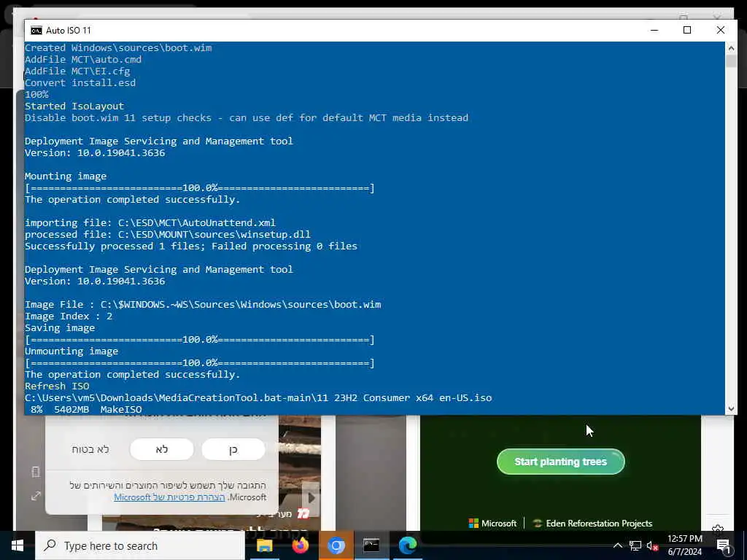
Task: Click the ISO output path line ending en-US.iso
Action: pyautogui.click(x=258, y=397)
